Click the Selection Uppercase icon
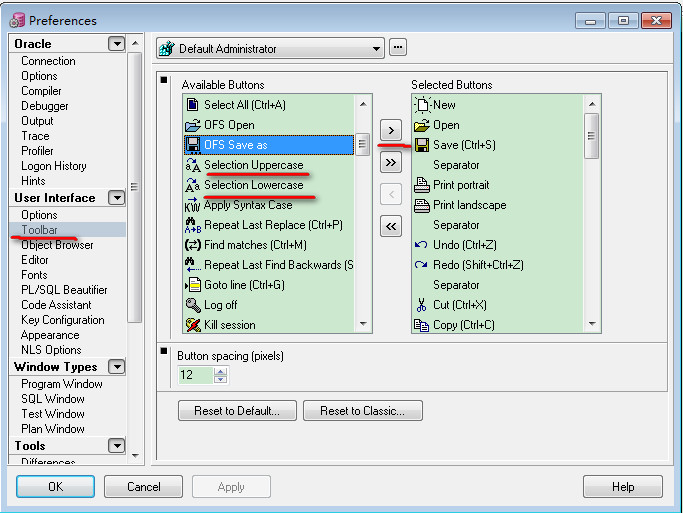 point(193,165)
